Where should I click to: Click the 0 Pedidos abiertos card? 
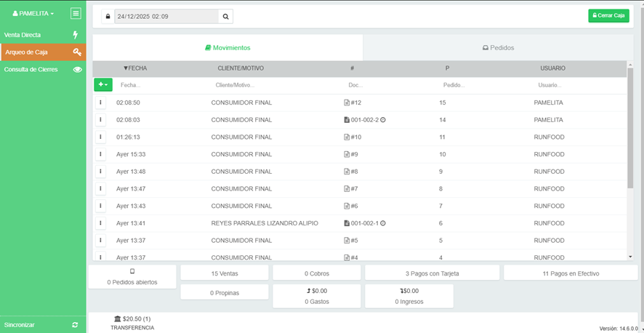132,277
